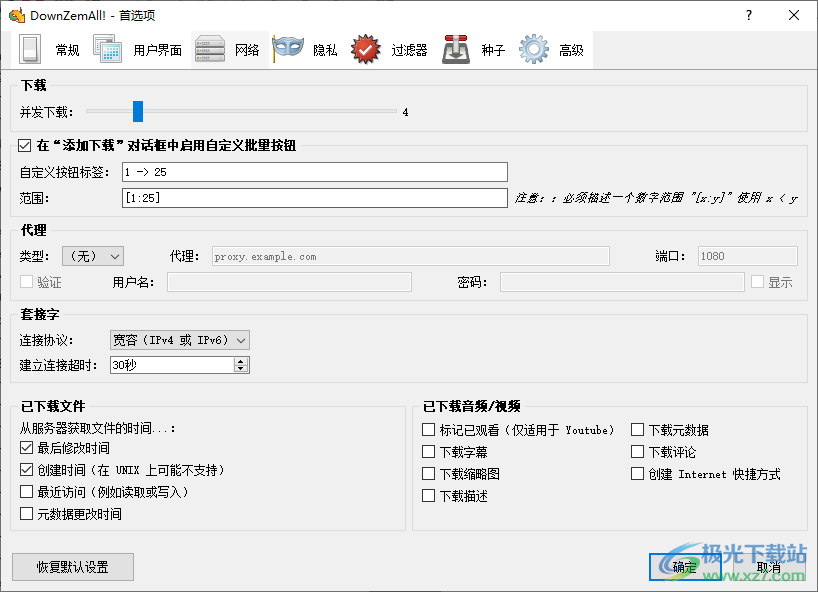
Task: Open the 连接协议 dropdown showing 宽容（IPv4 或 IPv6）
Action: tap(179, 340)
